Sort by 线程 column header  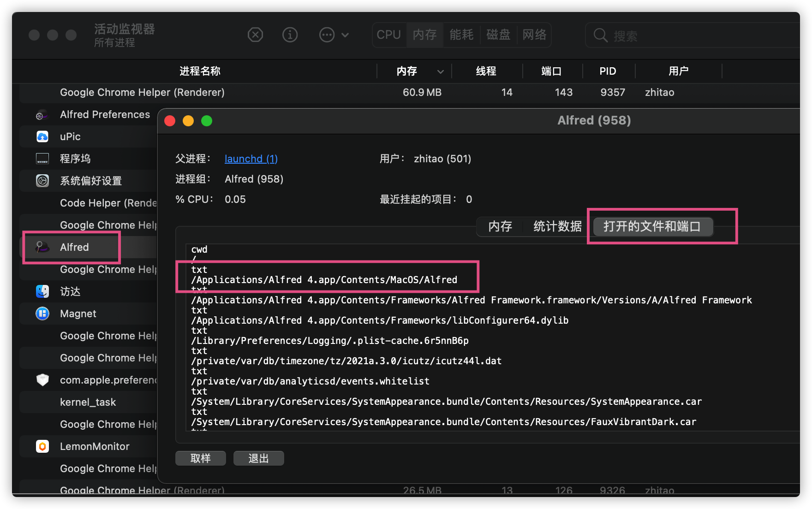486,71
